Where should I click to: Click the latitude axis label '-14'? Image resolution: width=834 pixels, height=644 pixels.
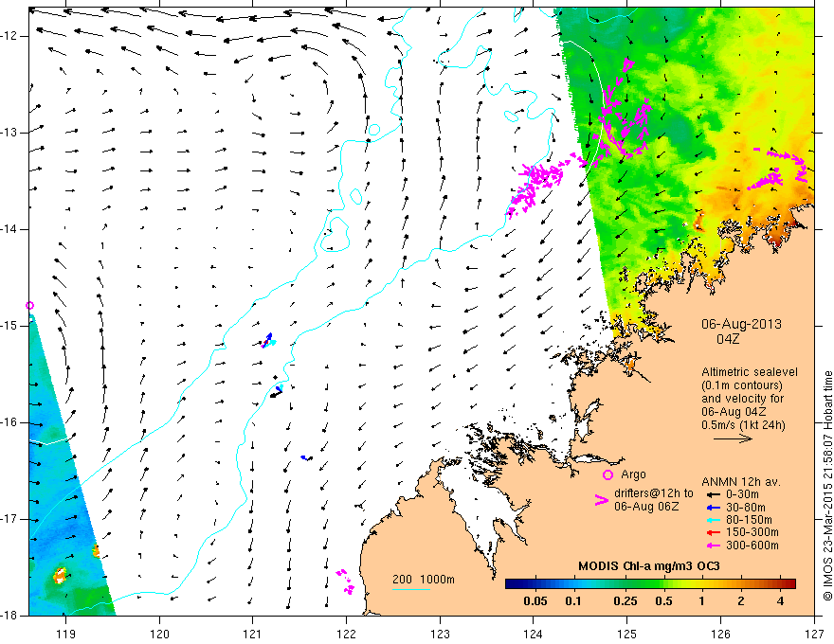(9, 229)
